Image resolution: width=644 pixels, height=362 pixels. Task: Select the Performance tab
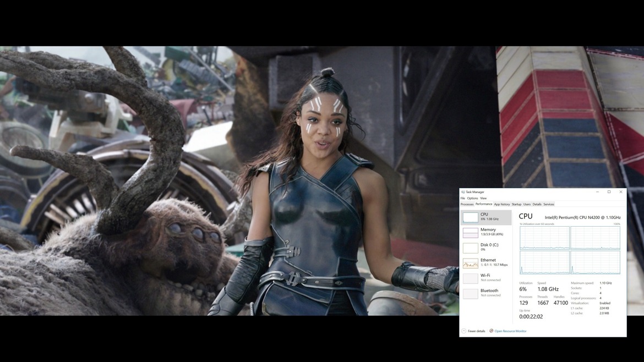point(484,204)
